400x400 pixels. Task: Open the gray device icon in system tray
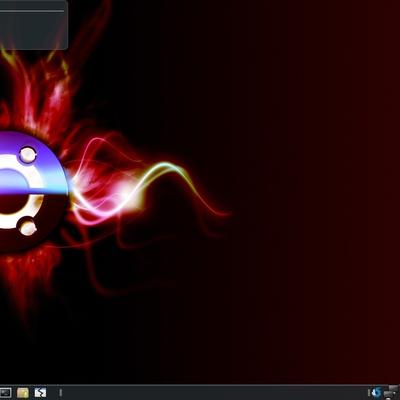click(391, 393)
